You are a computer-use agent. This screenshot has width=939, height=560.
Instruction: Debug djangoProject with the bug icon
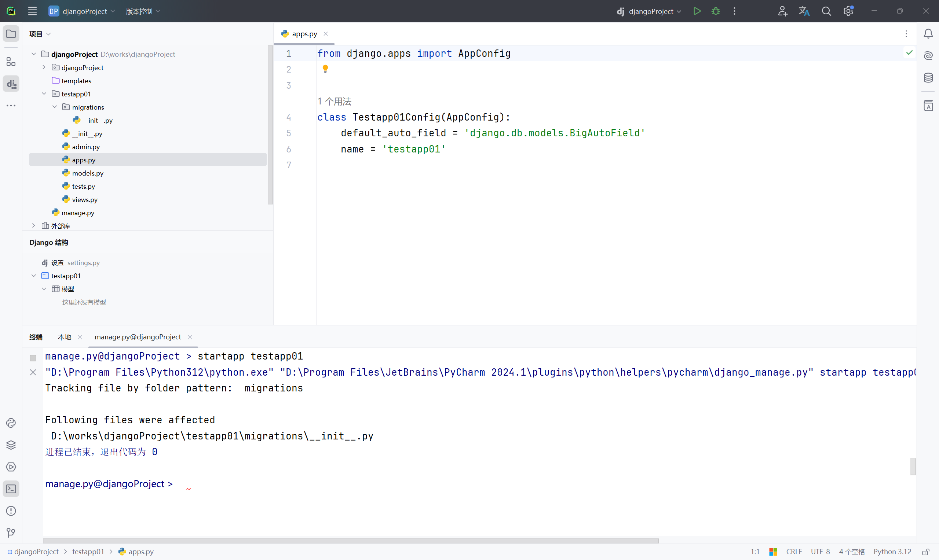(x=716, y=11)
